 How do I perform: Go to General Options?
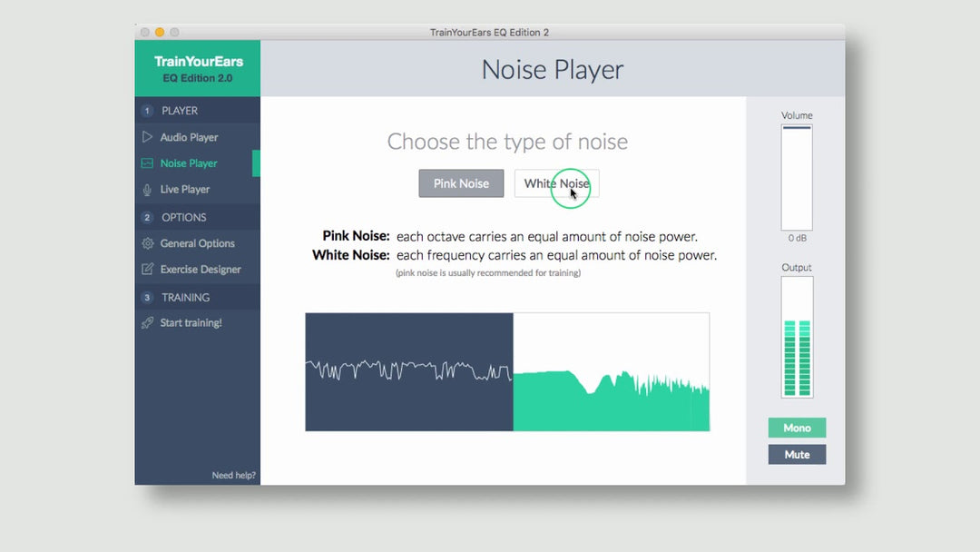pos(198,243)
